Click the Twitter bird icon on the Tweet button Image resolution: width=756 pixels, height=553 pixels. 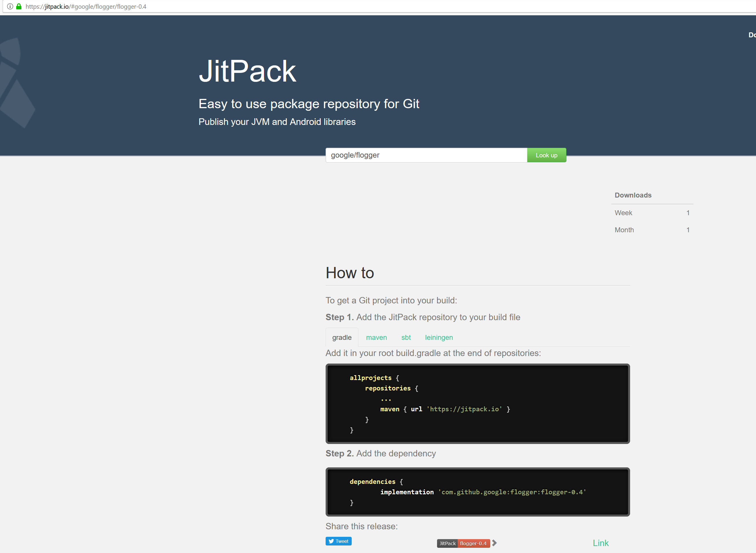click(x=332, y=541)
